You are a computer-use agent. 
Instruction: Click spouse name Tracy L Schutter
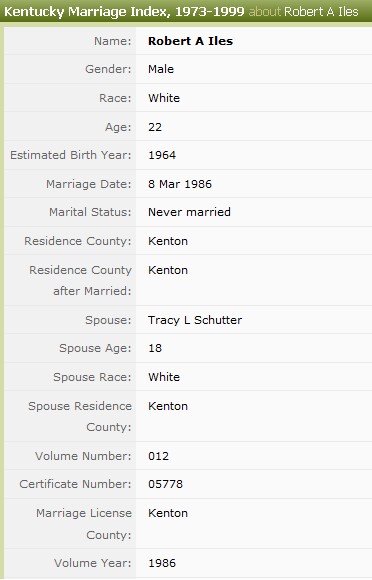click(195, 320)
